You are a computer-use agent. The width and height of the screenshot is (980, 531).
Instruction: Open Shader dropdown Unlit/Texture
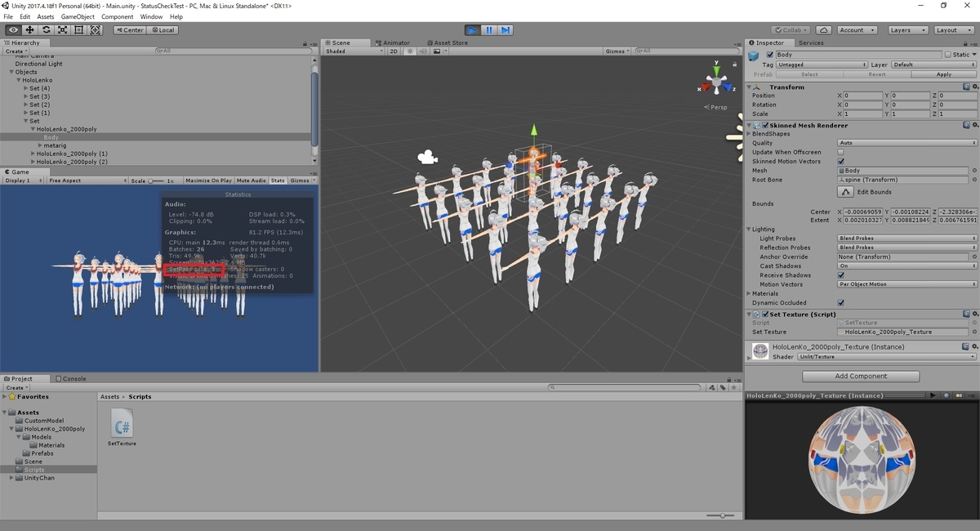[886, 357]
